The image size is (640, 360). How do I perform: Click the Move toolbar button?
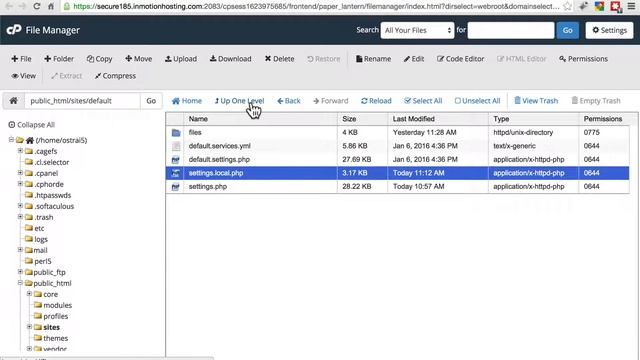[x=138, y=59]
